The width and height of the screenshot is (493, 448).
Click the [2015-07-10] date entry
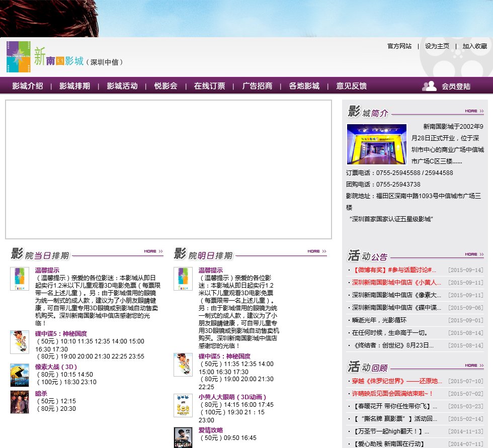point(466,381)
